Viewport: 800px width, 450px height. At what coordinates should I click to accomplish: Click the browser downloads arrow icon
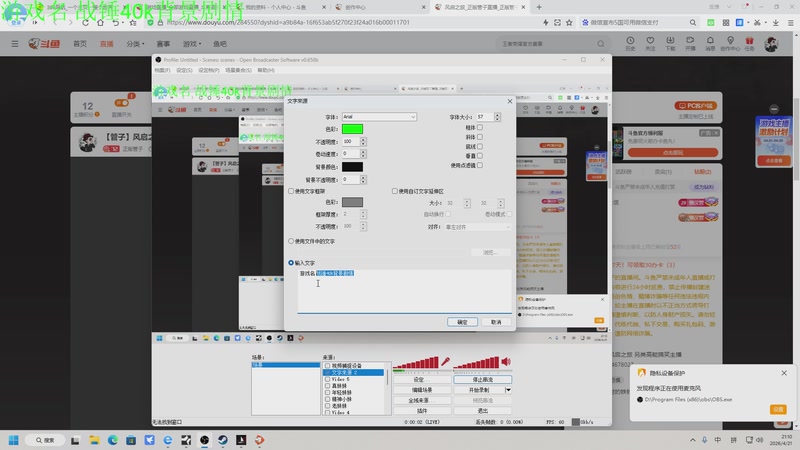coord(776,23)
